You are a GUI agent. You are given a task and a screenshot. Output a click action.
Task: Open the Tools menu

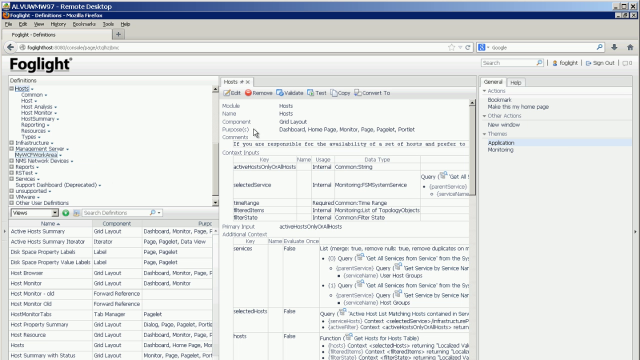[x=108, y=24]
